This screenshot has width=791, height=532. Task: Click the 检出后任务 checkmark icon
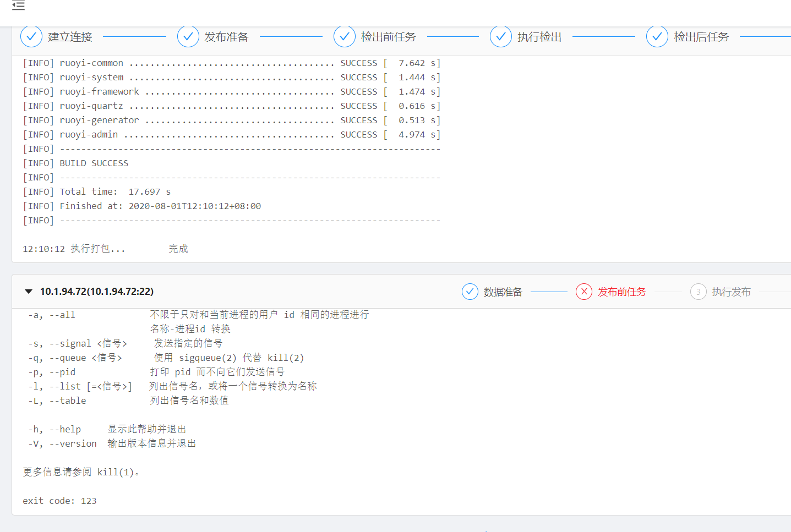tap(657, 36)
